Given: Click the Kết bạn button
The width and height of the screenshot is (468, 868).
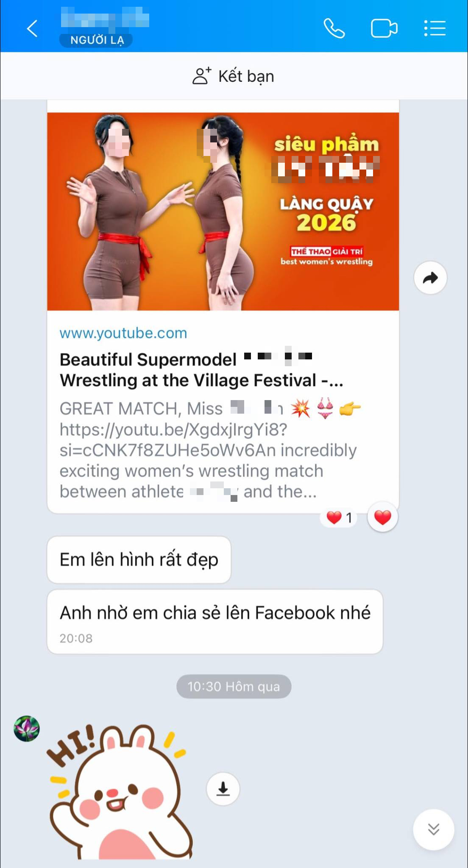Looking at the screenshot, I should [234, 76].
